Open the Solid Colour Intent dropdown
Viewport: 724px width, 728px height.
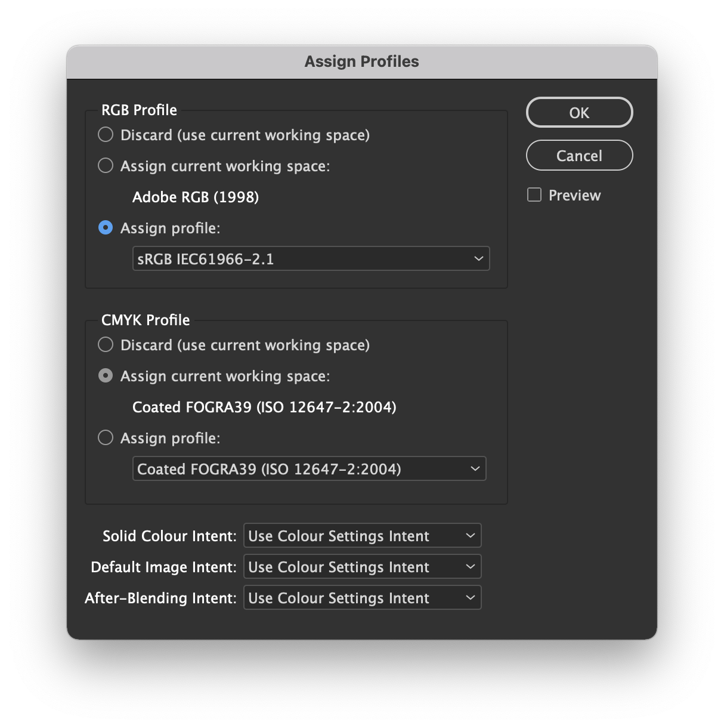362,535
